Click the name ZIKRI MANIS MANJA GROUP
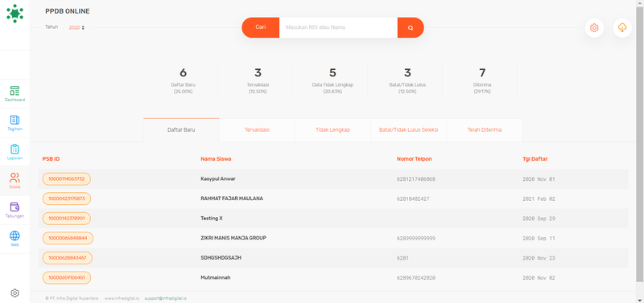 [x=233, y=238]
